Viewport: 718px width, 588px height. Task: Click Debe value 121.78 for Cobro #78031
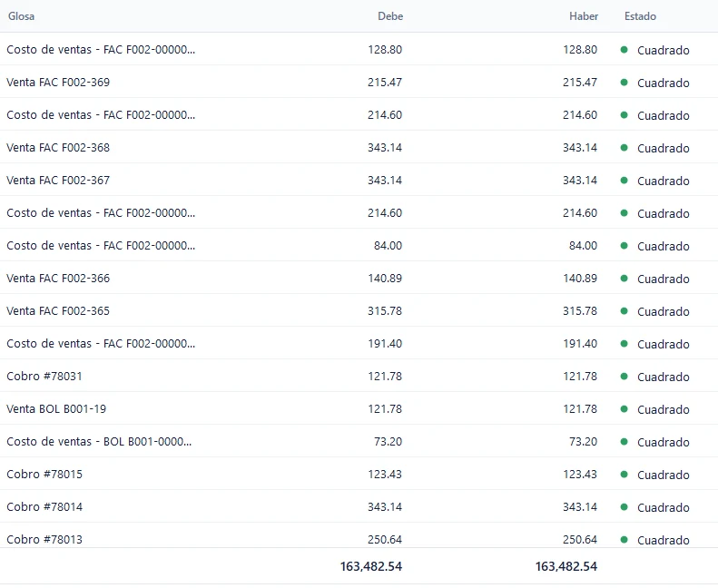(x=385, y=377)
